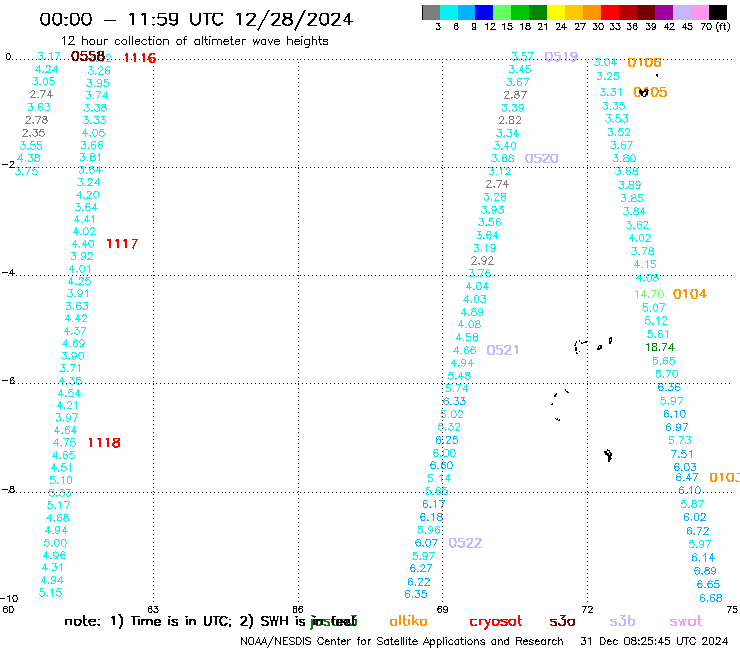Select the 's3a' satellite legend label
This screenshot has height=650, width=740.
(562, 621)
